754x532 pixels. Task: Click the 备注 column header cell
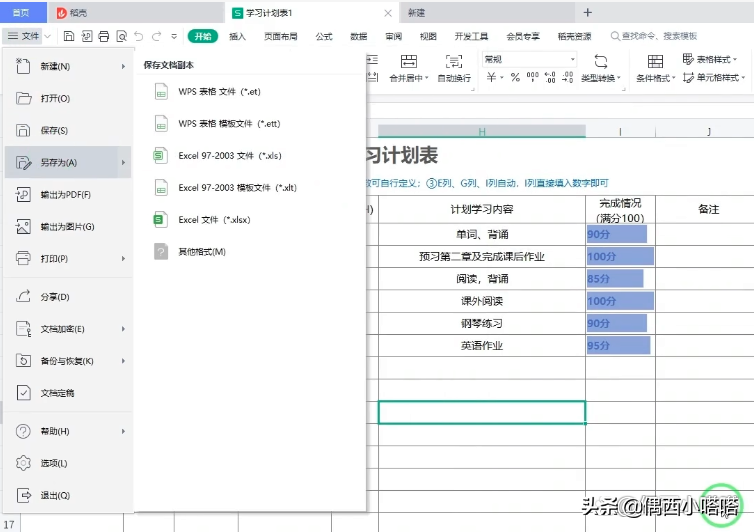pos(708,209)
